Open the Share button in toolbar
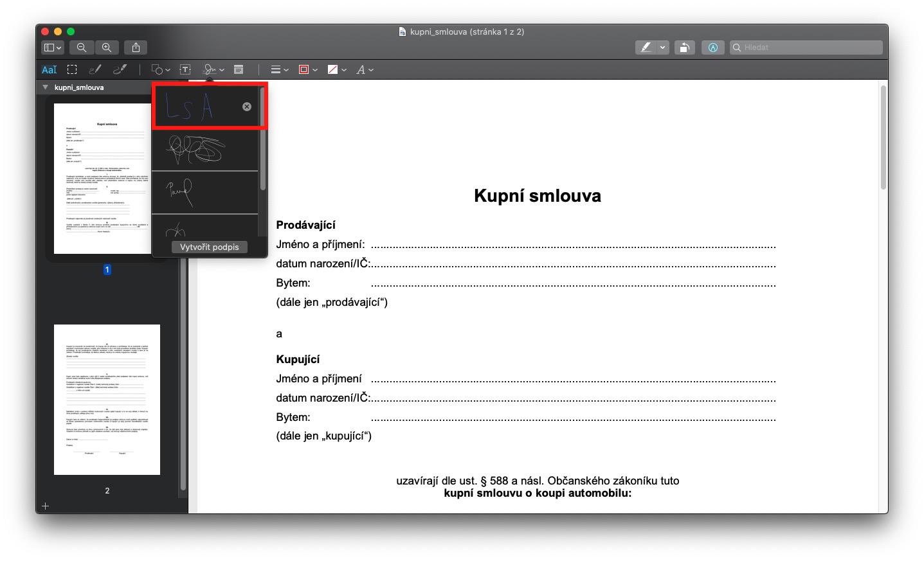The image size is (924, 561). [136, 48]
